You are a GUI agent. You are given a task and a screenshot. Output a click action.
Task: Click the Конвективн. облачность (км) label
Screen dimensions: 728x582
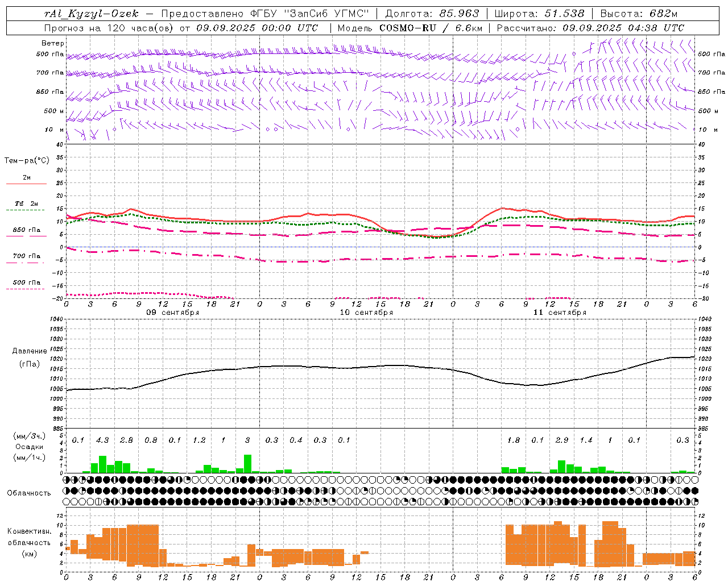[x=29, y=542]
